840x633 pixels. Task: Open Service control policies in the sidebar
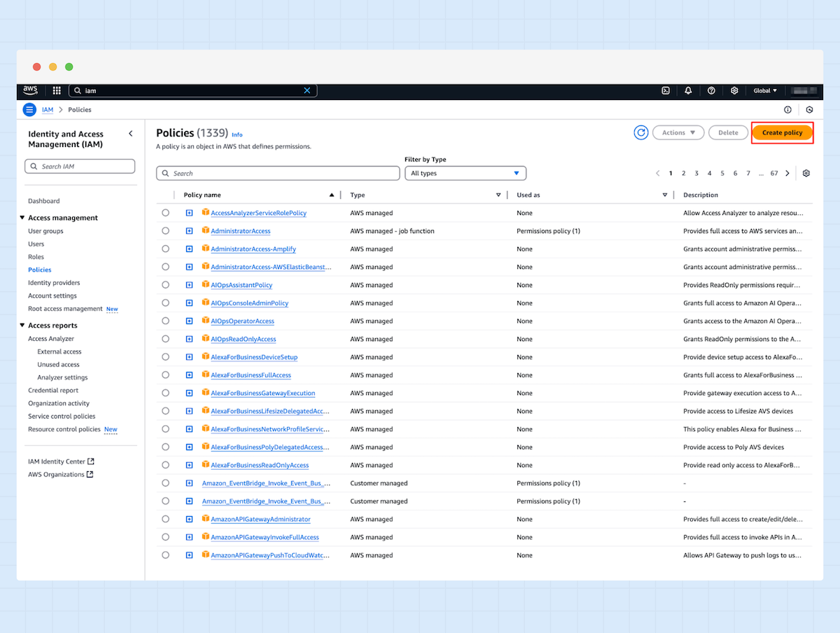pos(62,416)
